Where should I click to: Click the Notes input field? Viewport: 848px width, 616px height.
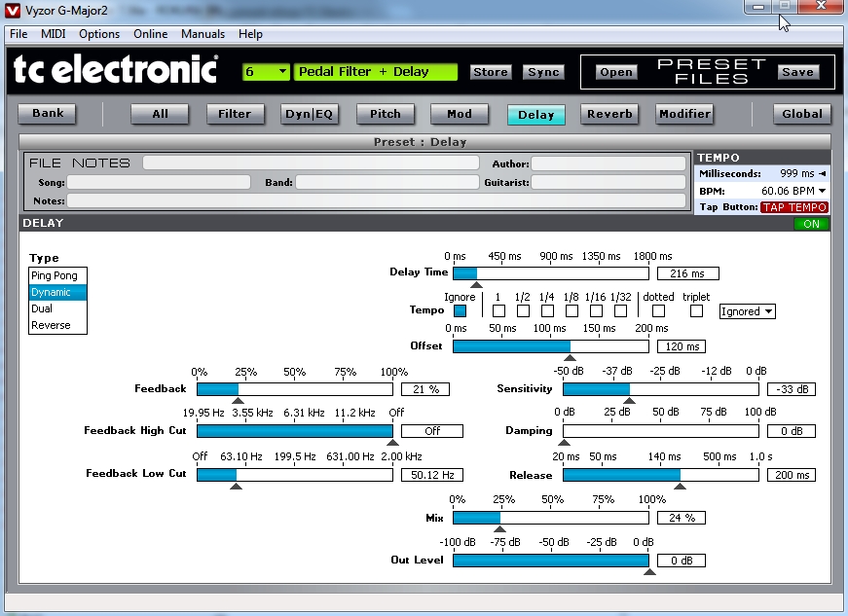coord(377,201)
